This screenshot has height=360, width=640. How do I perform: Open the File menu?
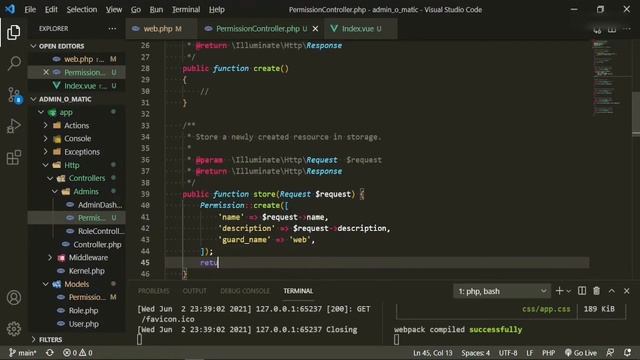click(30, 9)
